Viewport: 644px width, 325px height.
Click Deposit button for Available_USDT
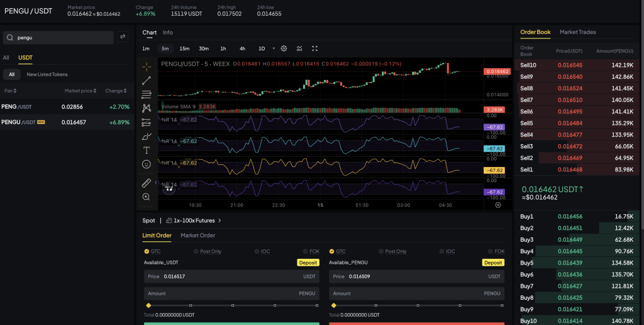point(308,263)
